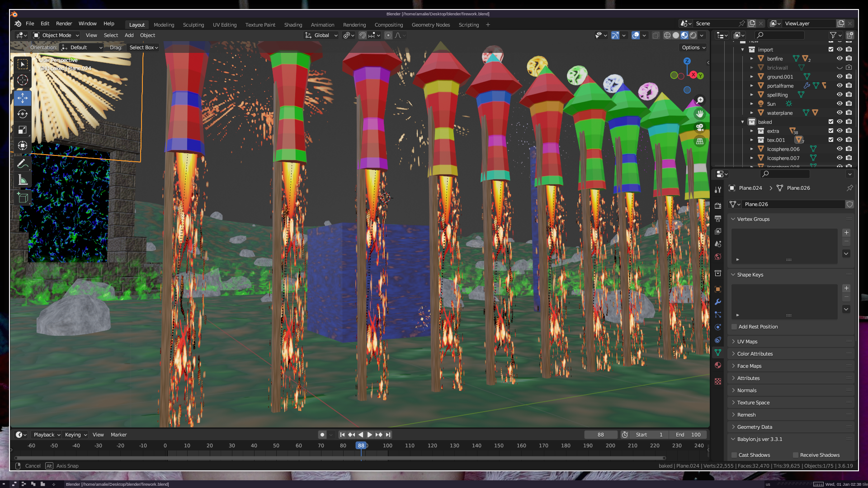Select the Cursor tool in toolbar

coord(22,80)
